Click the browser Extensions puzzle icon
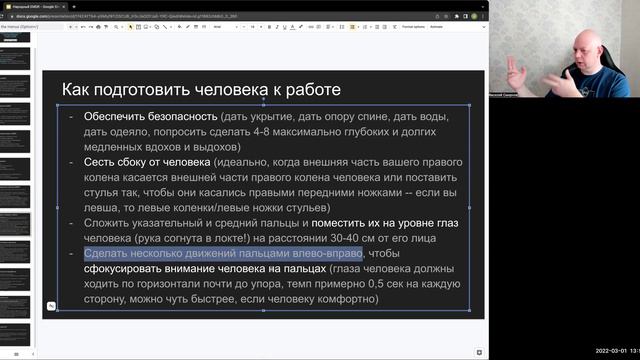The image size is (640, 360). (x=456, y=16)
